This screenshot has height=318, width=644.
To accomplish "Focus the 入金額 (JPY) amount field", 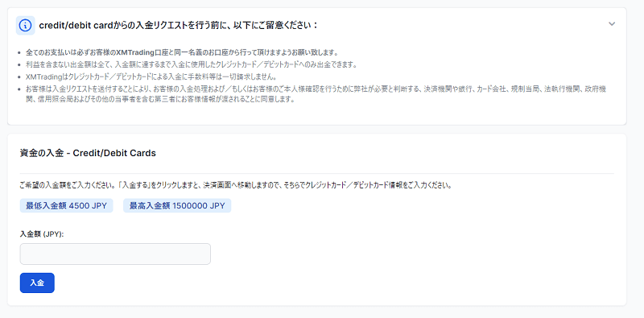I will coord(115,254).
